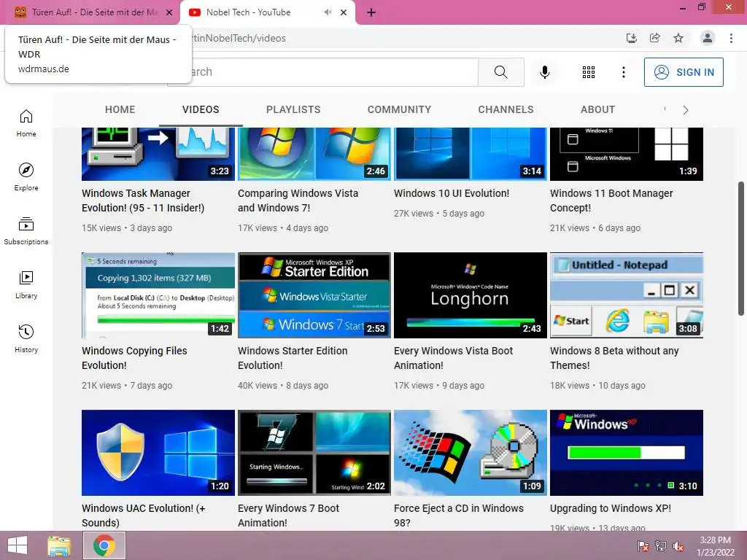This screenshot has width=747, height=560.
Task: Open Windows 10 UI Evolution title
Action: point(452,193)
